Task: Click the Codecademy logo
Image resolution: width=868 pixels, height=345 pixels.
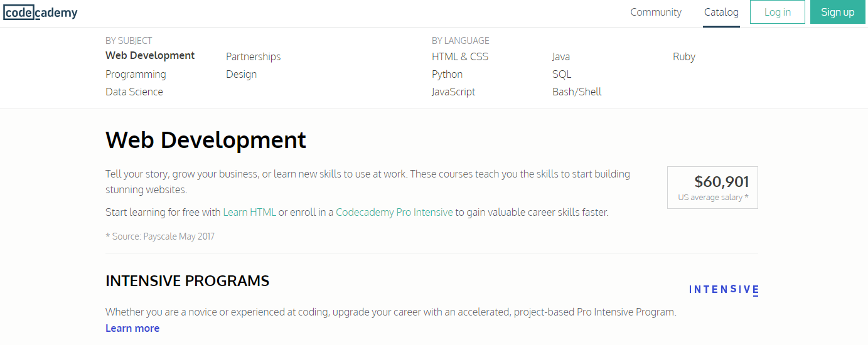Action: click(x=40, y=12)
